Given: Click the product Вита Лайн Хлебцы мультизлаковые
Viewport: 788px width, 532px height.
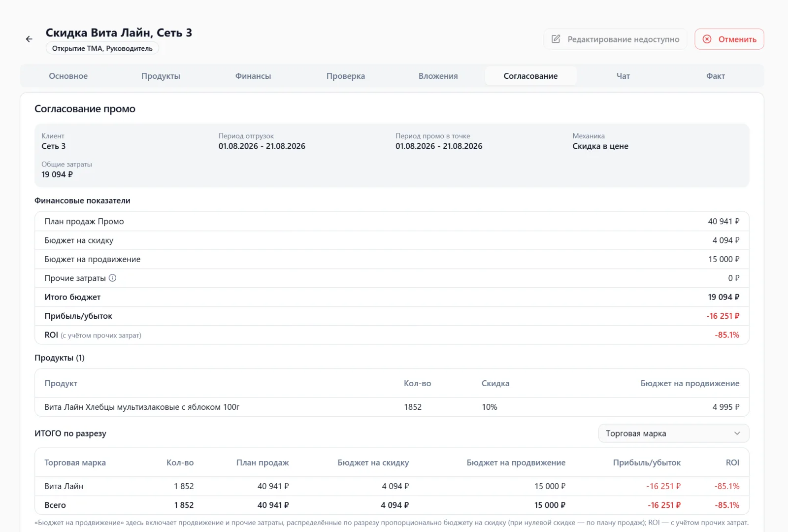Looking at the screenshot, I should [x=142, y=407].
